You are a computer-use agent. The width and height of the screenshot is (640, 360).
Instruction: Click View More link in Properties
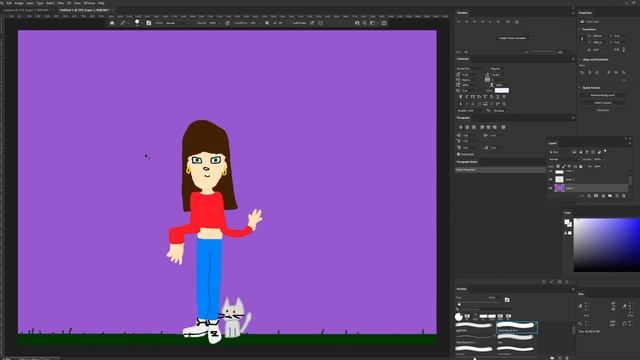[603, 110]
